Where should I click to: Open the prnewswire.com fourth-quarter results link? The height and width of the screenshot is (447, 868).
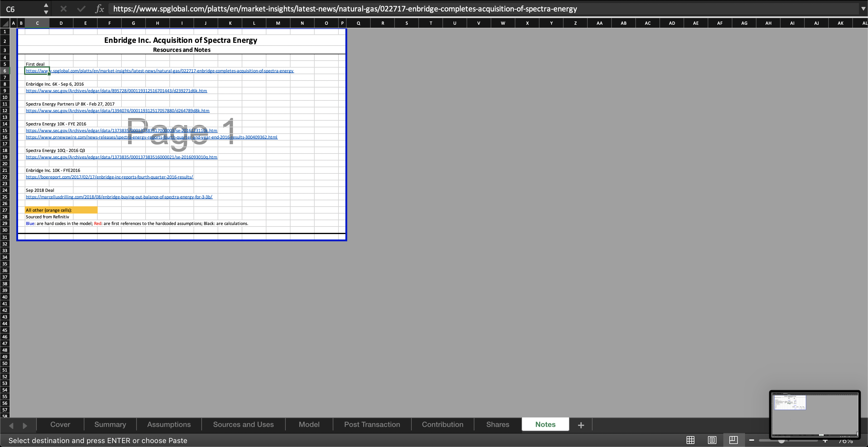click(x=152, y=137)
